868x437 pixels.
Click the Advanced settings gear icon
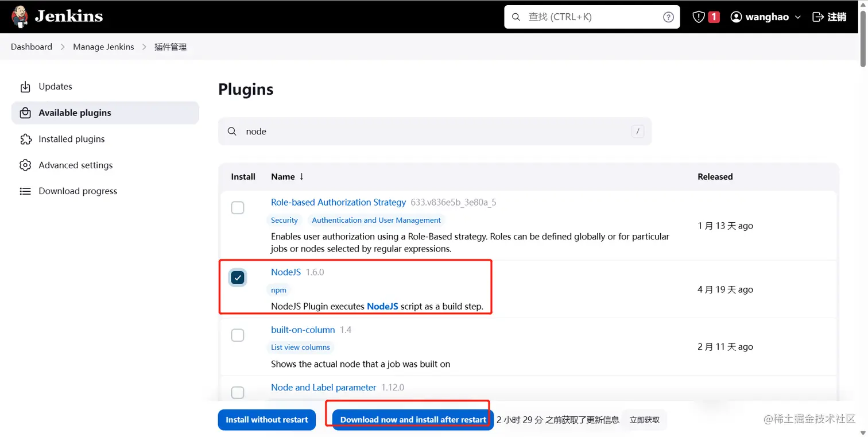(25, 165)
